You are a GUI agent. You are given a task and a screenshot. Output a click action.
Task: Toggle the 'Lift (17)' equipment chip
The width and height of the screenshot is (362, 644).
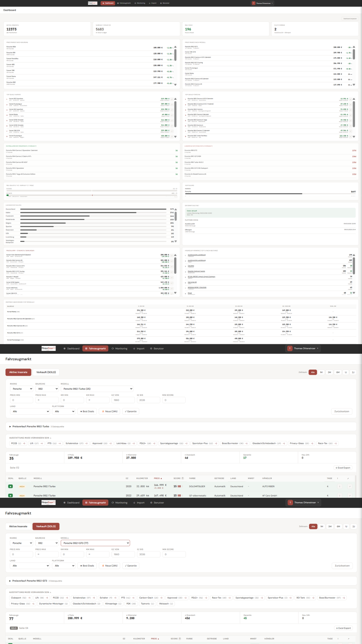point(36,443)
